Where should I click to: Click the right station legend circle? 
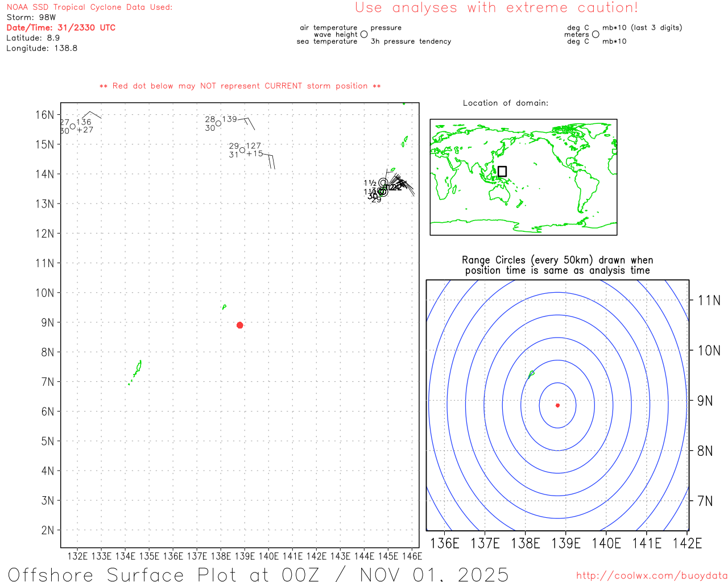tap(595, 34)
